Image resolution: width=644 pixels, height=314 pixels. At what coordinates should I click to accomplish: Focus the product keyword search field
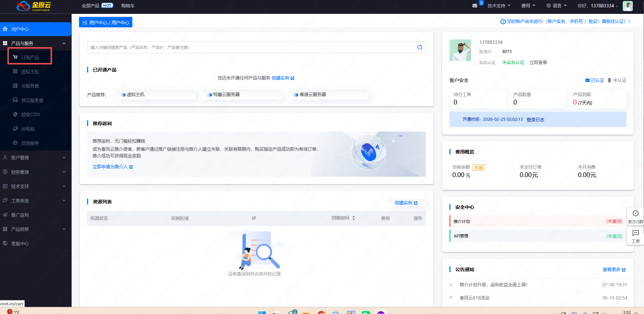(x=250, y=47)
